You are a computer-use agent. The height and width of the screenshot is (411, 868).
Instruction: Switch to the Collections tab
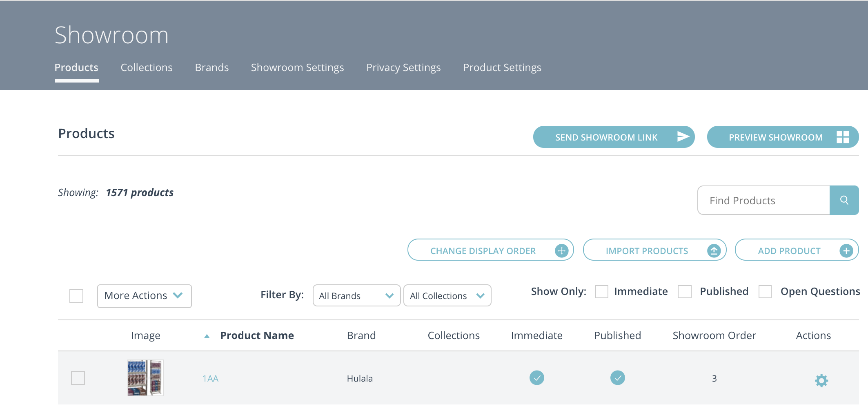pos(146,67)
